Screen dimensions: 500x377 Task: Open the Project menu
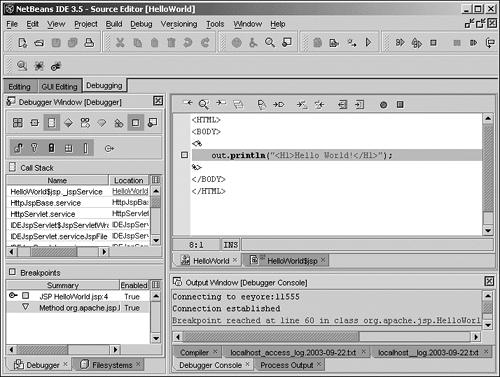(x=86, y=24)
